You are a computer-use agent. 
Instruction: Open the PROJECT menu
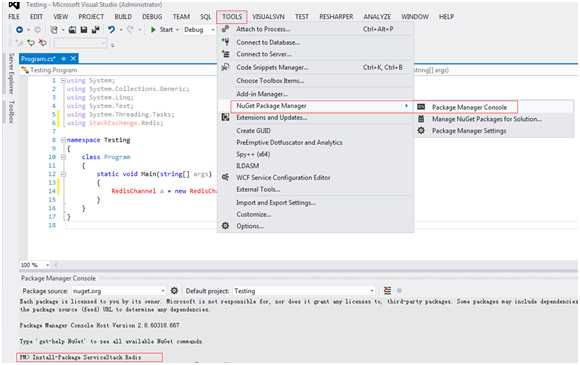click(x=91, y=17)
